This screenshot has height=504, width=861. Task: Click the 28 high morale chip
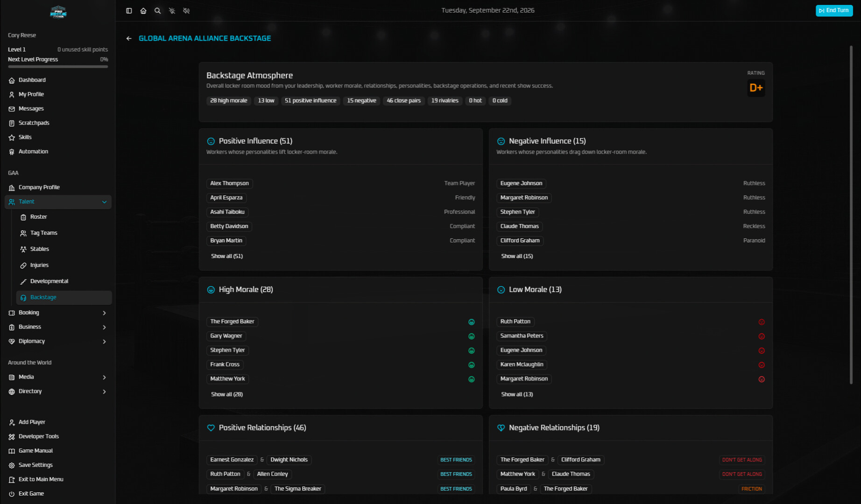pyautogui.click(x=229, y=101)
